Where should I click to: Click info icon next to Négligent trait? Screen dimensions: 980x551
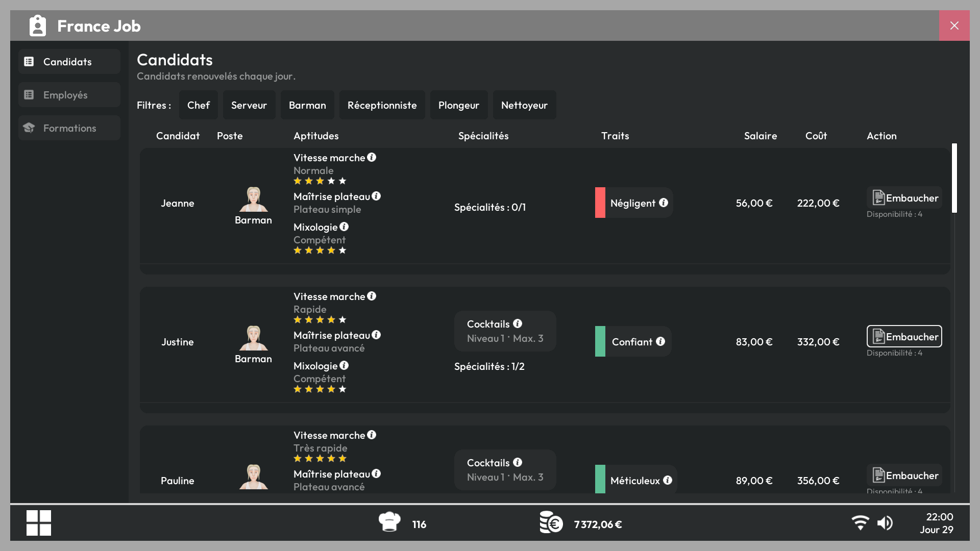pyautogui.click(x=664, y=203)
